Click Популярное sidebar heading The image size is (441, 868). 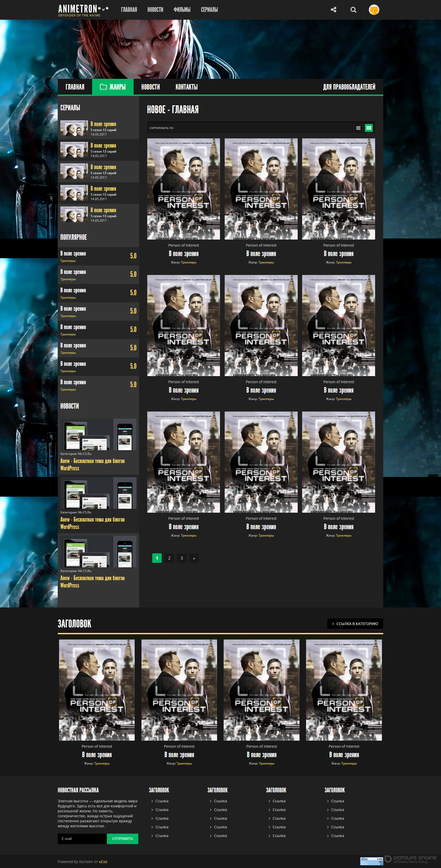coord(73,237)
